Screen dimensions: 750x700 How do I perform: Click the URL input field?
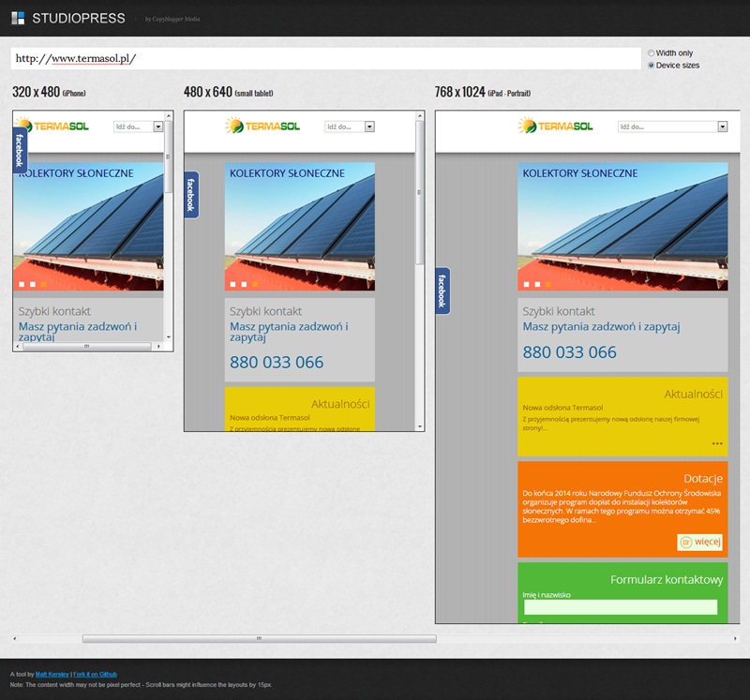(x=325, y=58)
